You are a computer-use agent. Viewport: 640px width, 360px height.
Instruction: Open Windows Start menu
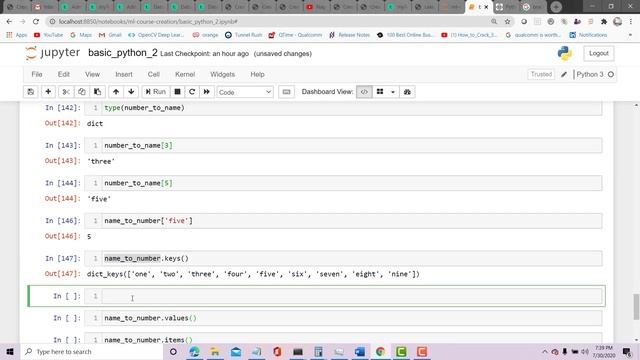(10, 351)
